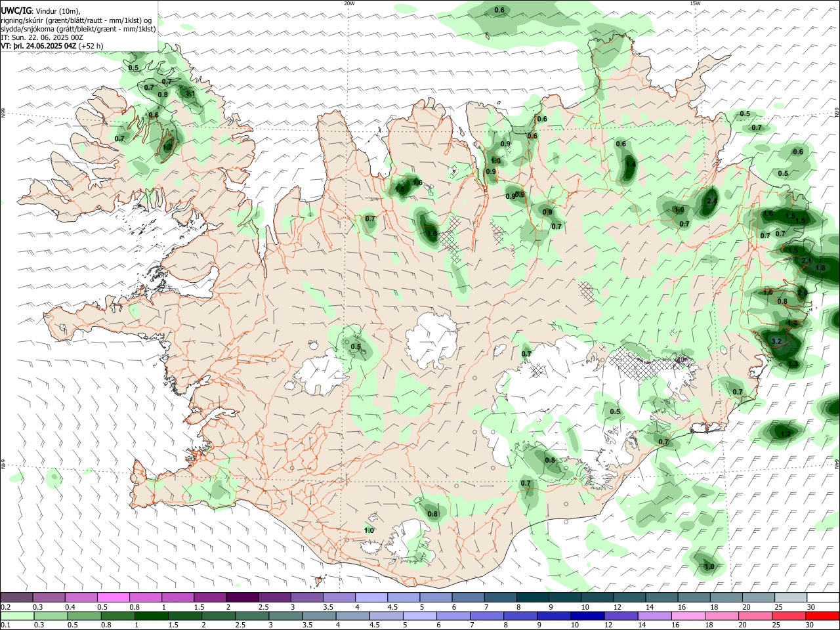
Task: Click the dark navy rain swatch between 10 and 12
Action: [x=586, y=616]
